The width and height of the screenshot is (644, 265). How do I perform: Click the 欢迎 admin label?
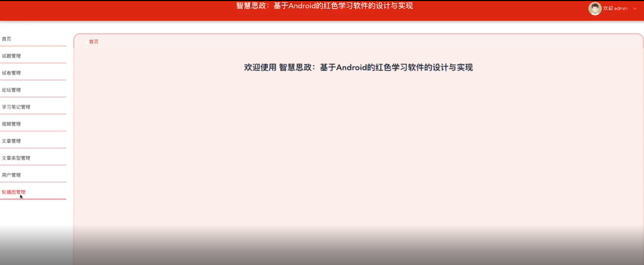[615, 8]
